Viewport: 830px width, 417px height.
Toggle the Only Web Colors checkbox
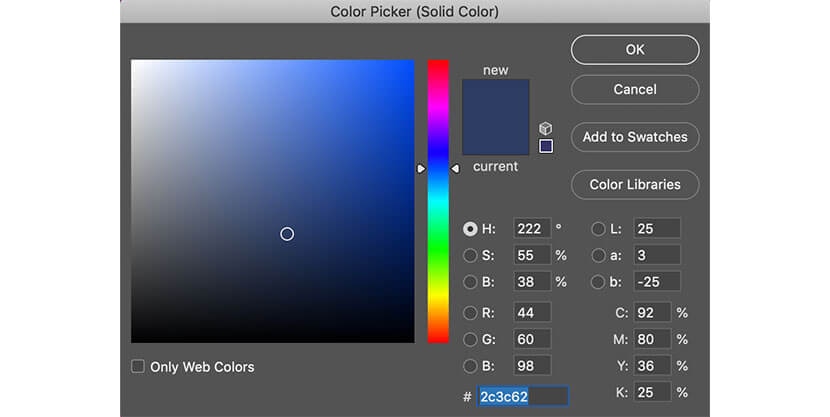point(138,367)
